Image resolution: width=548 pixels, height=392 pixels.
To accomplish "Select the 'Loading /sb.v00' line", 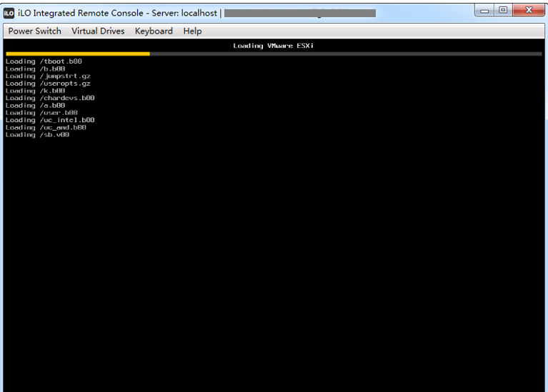I will (37, 135).
